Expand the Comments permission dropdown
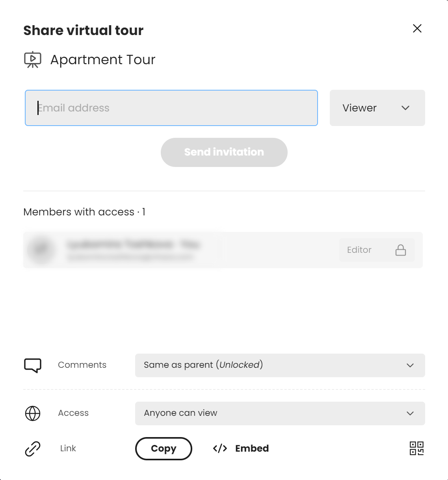448x480 pixels. click(280, 365)
